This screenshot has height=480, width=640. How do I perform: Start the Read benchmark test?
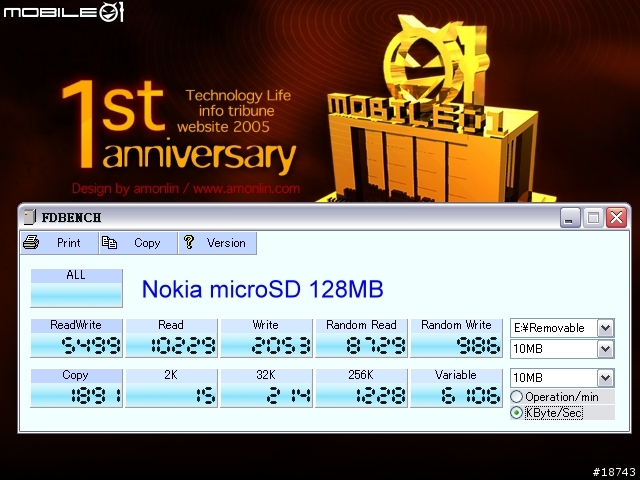click(x=171, y=338)
